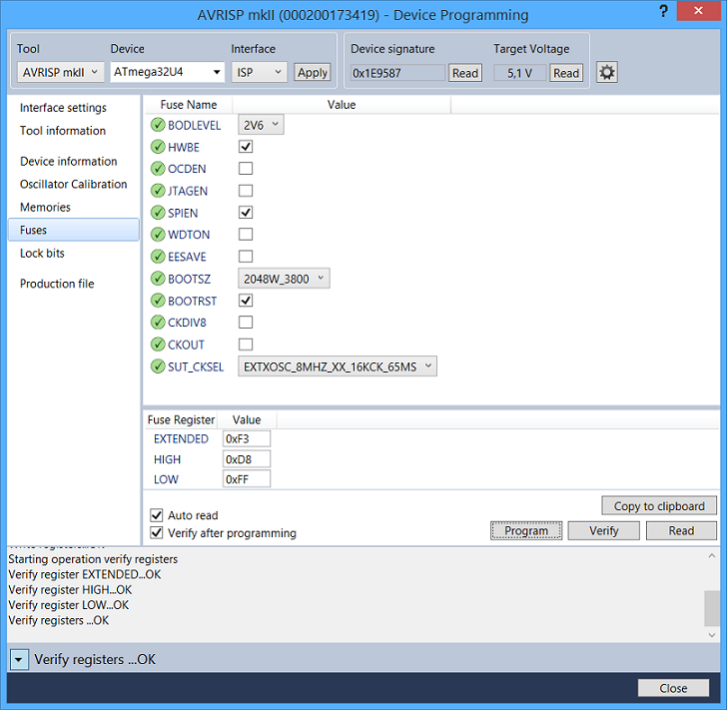
Task: Toggle the BOOTRST fuse checkbox
Action: [246, 301]
